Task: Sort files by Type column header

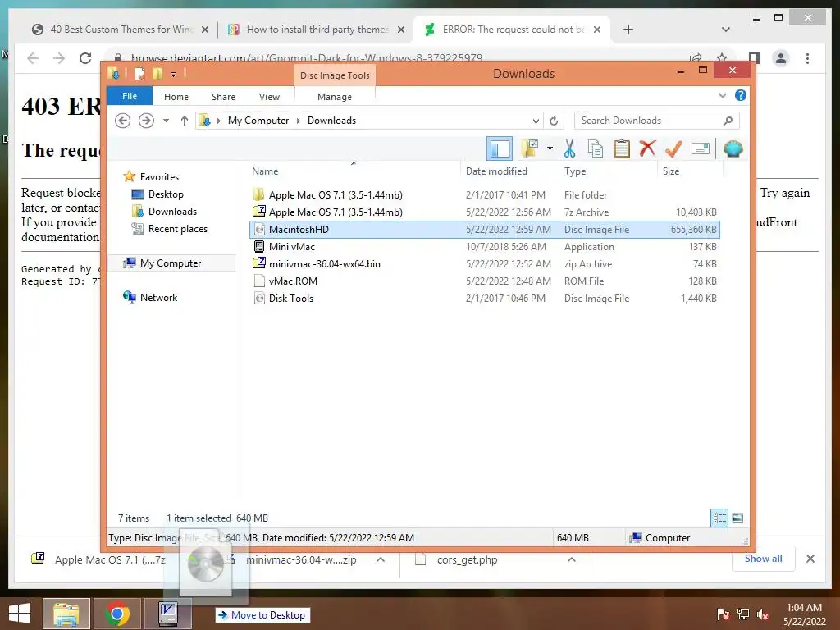Action: 608,171
